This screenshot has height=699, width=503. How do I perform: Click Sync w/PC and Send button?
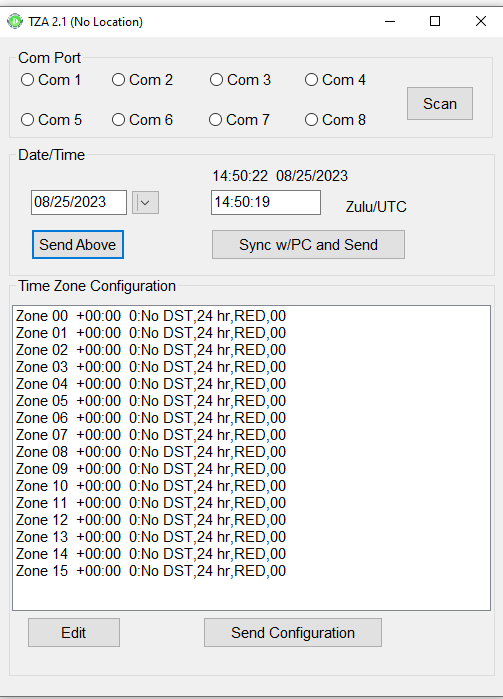click(x=309, y=244)
